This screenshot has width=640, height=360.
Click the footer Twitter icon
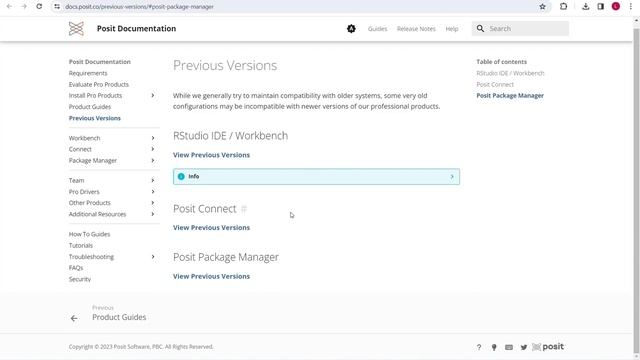click(524, 347)
